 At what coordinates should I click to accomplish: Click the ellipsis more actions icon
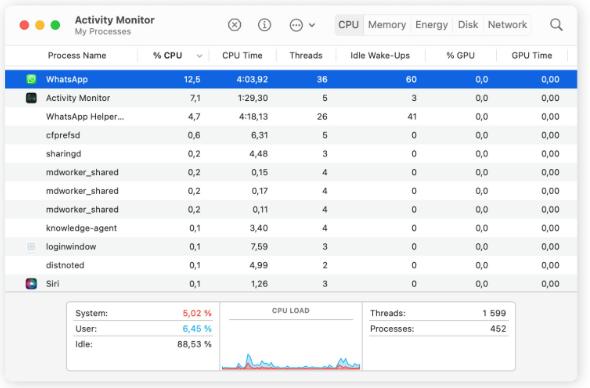296,25
